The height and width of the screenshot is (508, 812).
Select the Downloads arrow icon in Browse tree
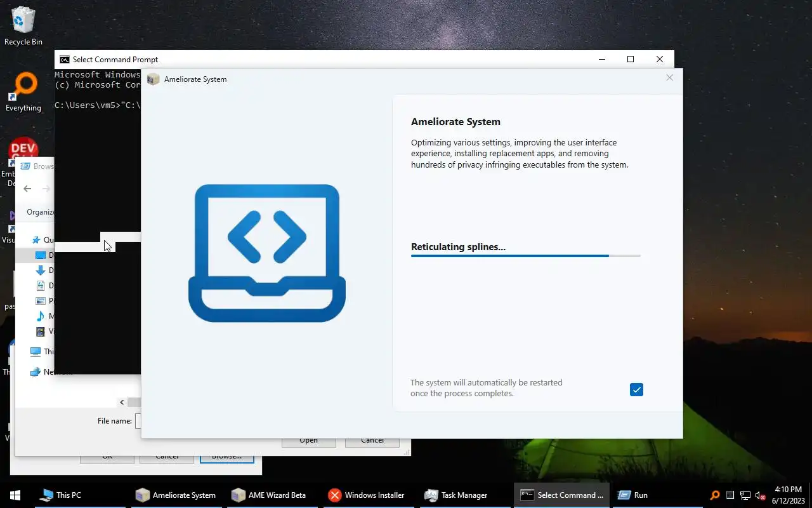pos(41,271)
